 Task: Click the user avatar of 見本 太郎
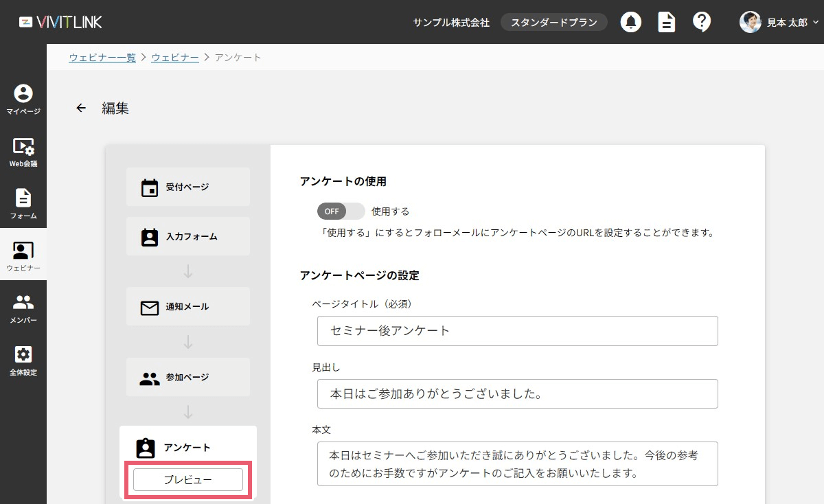751,22
